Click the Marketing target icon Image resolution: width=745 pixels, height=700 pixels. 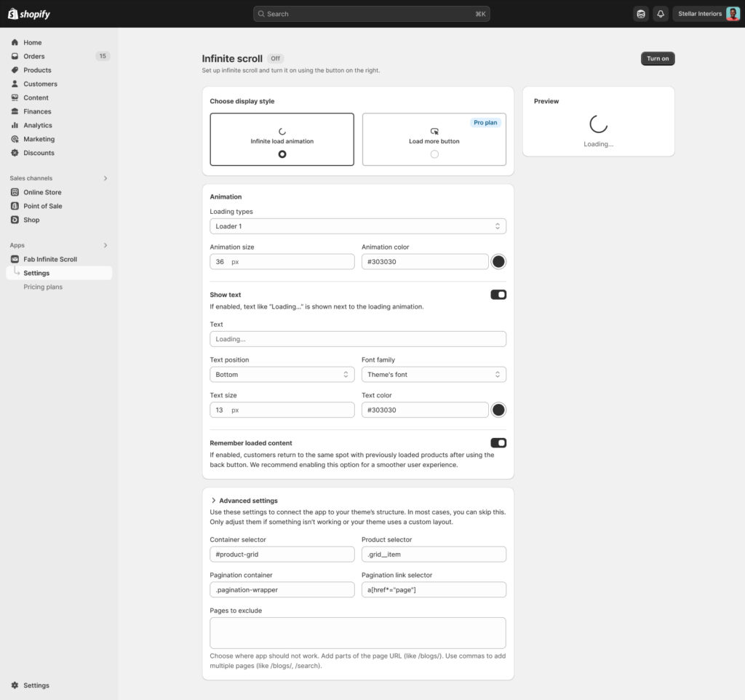[x=15, y=139]
